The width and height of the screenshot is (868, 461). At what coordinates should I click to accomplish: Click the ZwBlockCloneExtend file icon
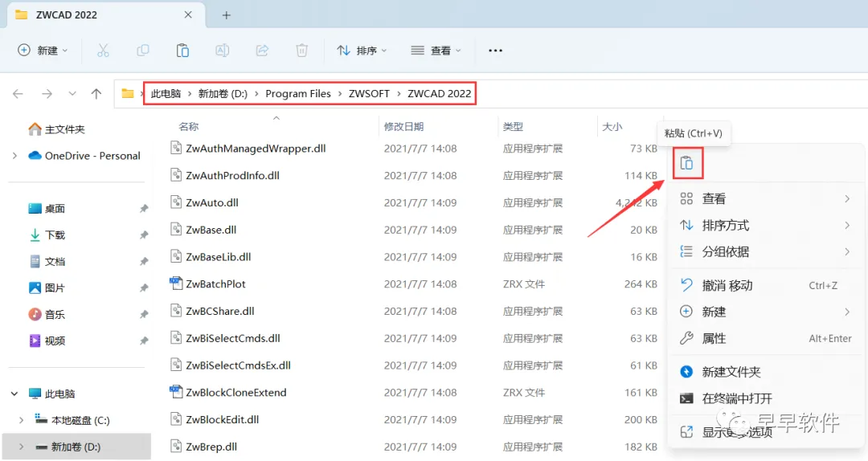click(175, 392)
